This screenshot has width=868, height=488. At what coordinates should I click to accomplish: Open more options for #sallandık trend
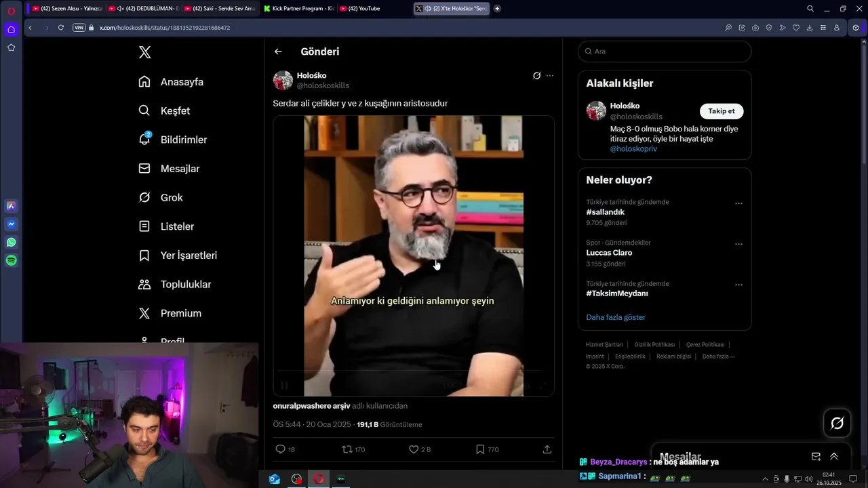tap(738, 203)
